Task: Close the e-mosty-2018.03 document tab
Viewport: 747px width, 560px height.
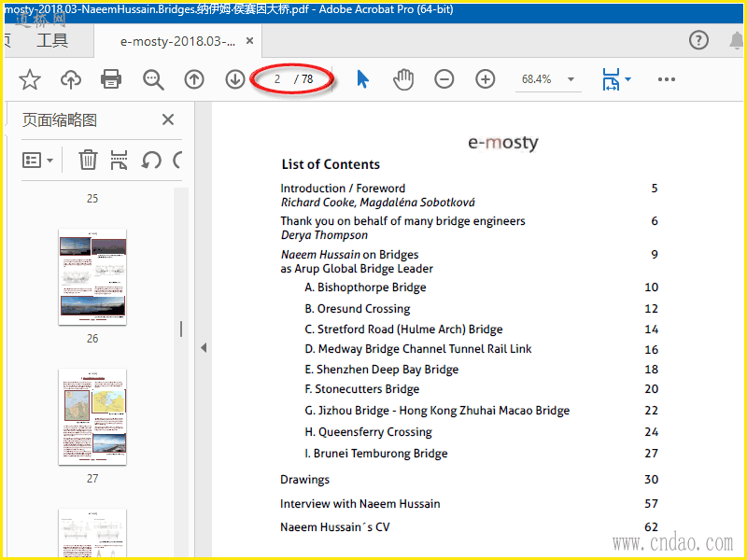Action: pyautogui.click(x=249, y=41)
